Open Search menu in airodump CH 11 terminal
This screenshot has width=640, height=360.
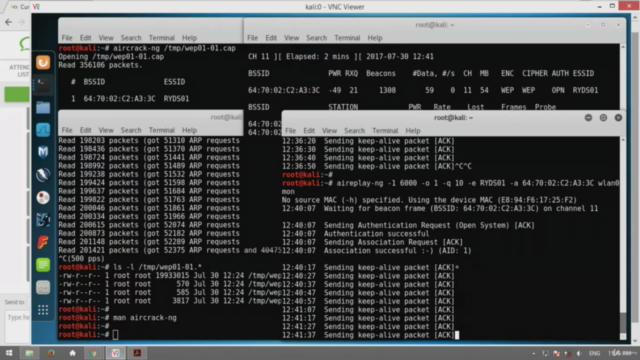(316, 38)
